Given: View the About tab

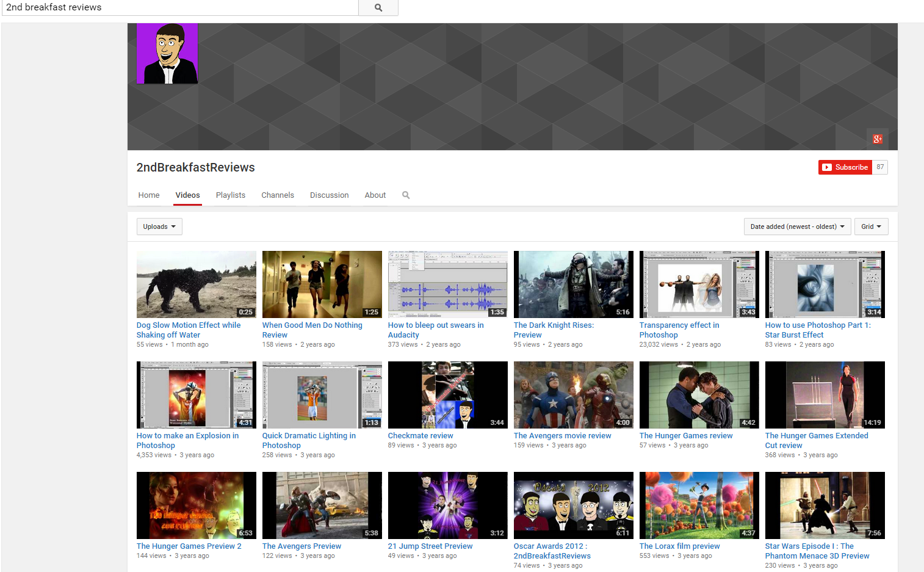Looking at the screenshot, I should (x=375, y=195).
